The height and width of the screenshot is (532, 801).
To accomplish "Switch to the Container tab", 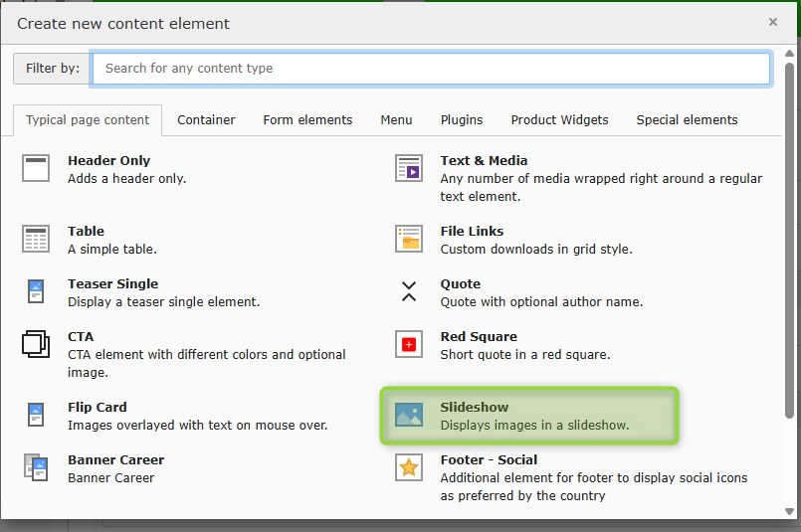I will [206, 120].
